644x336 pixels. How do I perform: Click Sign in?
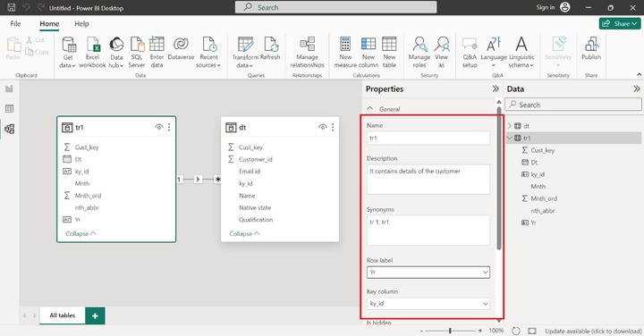545,7
